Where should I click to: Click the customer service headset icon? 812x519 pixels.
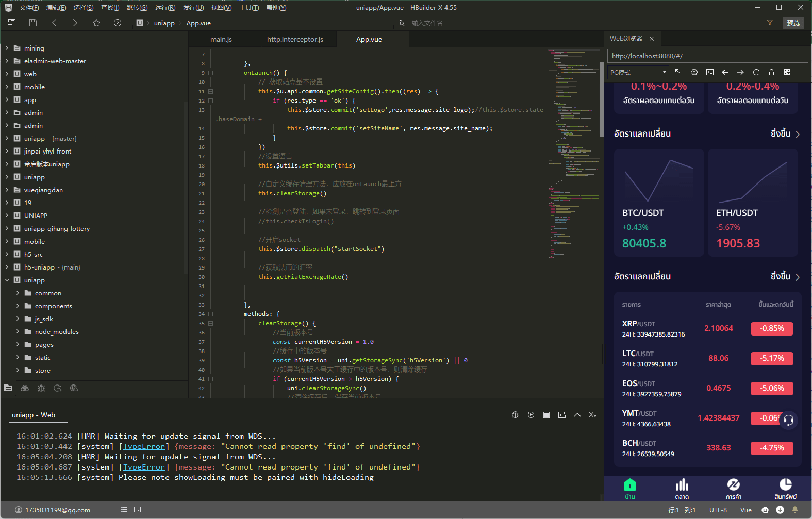point(788,420)
